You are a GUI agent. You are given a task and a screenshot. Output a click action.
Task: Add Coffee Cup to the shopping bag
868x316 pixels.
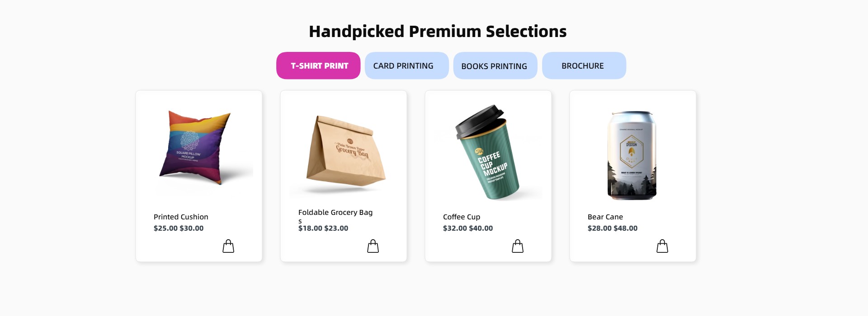click(518, 246)
